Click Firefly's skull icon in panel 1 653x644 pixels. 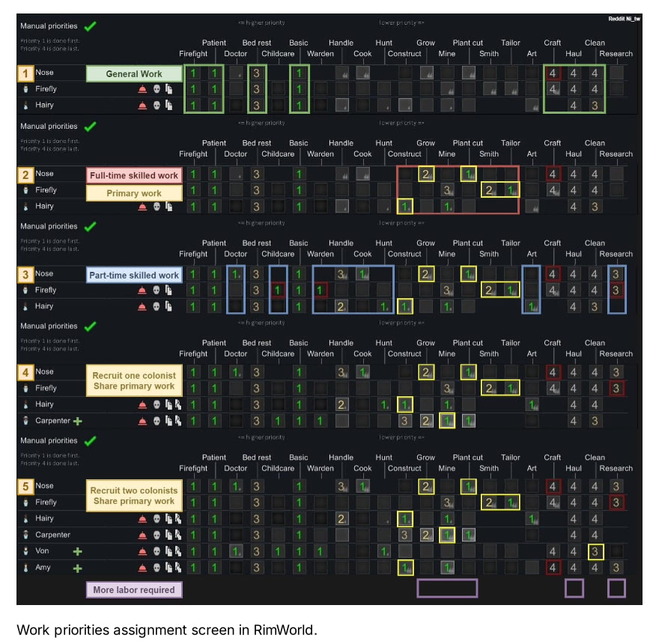click(157, 88)
